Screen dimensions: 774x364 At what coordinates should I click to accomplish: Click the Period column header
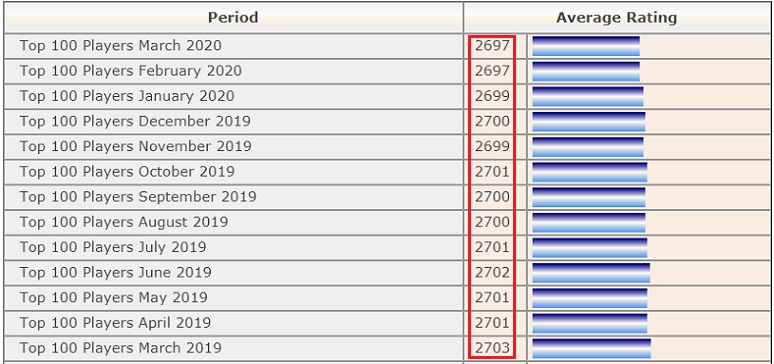pyautogui.click(x=233, y=18)
